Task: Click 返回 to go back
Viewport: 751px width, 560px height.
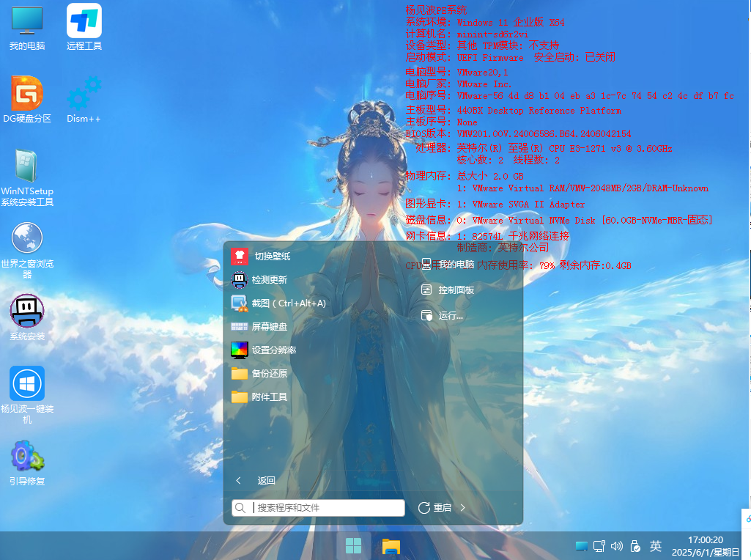Action: [258, 481]
